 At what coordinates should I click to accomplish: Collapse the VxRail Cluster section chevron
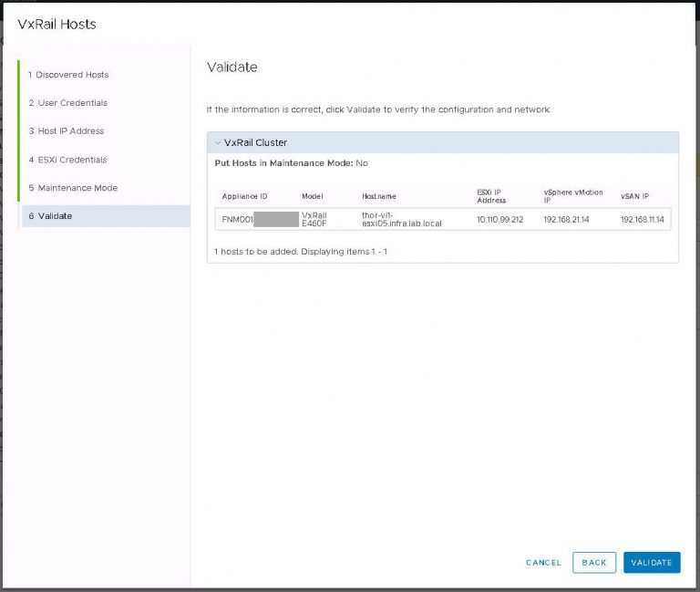218,143
